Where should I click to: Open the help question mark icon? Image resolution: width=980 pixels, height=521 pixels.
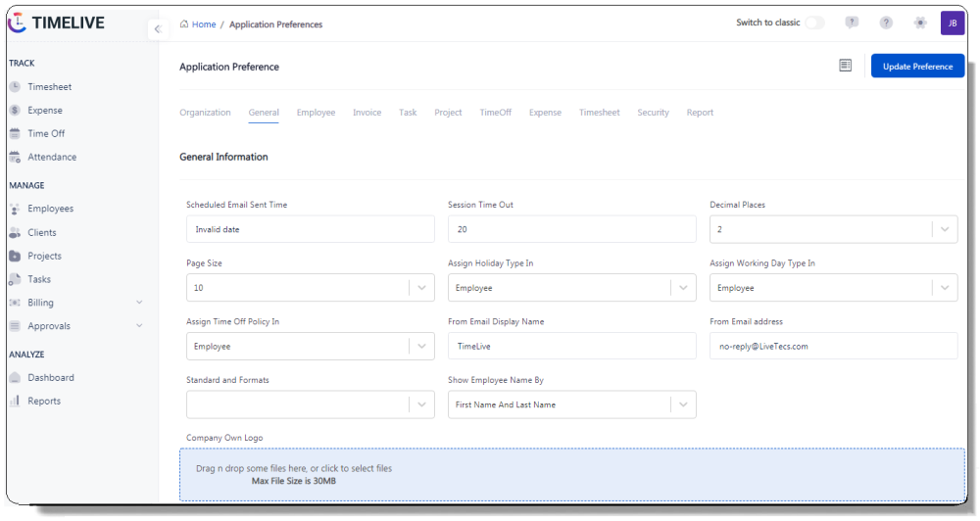(x=886, y=24)
